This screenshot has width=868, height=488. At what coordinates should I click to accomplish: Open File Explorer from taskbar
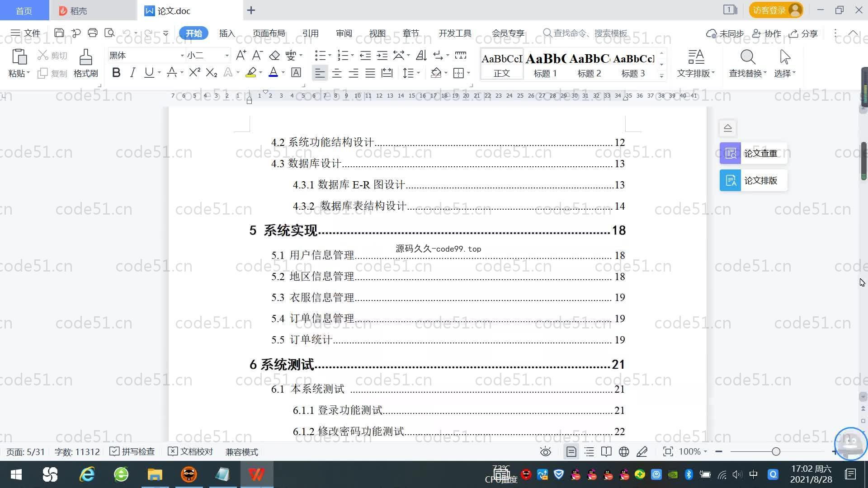pyautogui.click(x=155, y=474)
